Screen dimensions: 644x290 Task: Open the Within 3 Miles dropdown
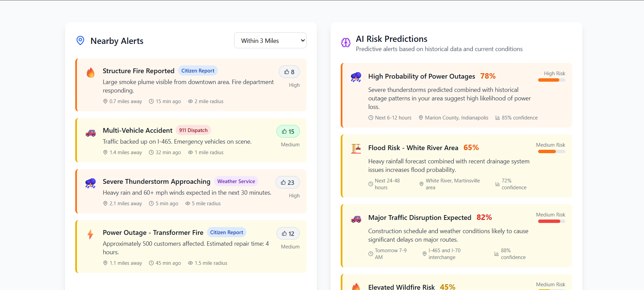(270, 41)
